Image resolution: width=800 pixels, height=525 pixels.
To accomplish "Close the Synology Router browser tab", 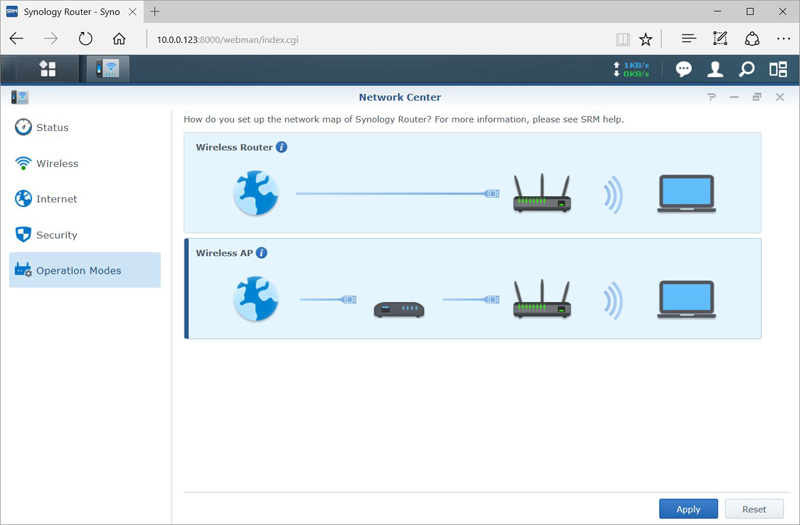I will pyautogui.click(x=132, y=12).
